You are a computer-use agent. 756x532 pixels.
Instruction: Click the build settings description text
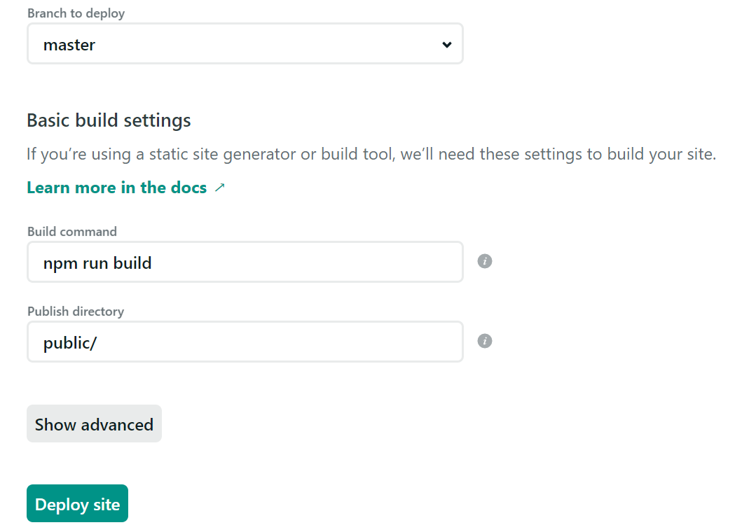pos(371,153)
